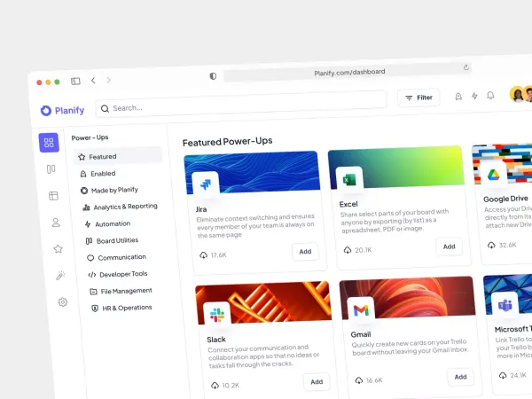The width and height of the screenshot is (532, 399).
Task: Click the Excel card title
Action: pos(348,204)
